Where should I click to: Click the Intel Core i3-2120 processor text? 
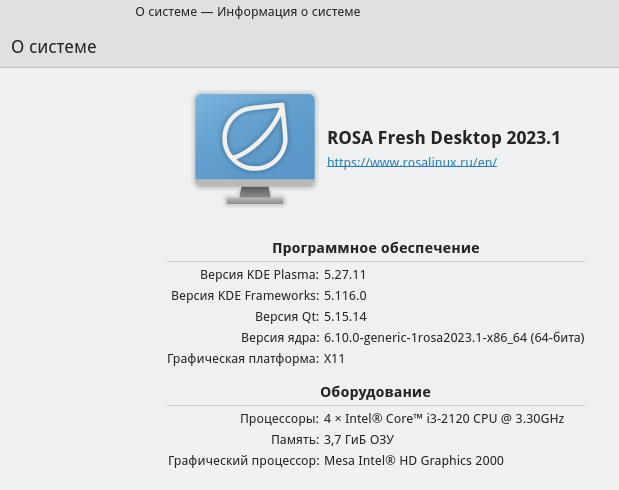(444, 419)
